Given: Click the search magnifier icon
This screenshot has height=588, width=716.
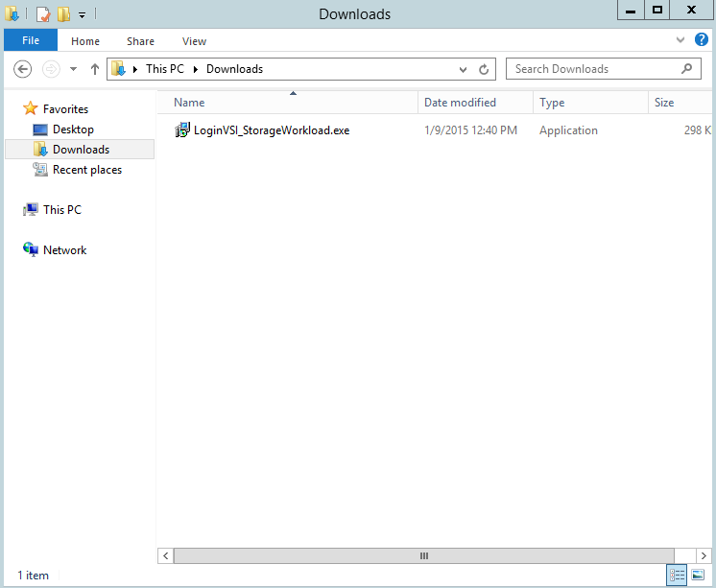Looking at the screenshot, I should tap(687, 69).
